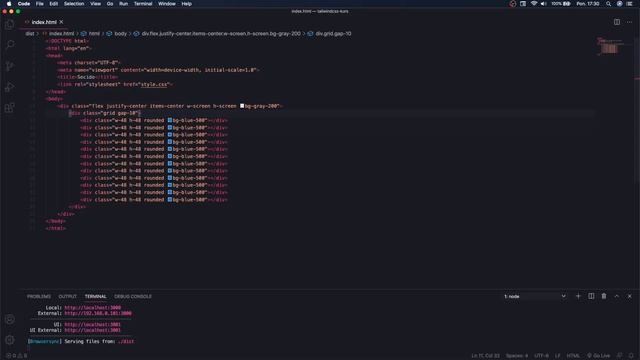Click the Go Live status bar button

pos(598,356)
